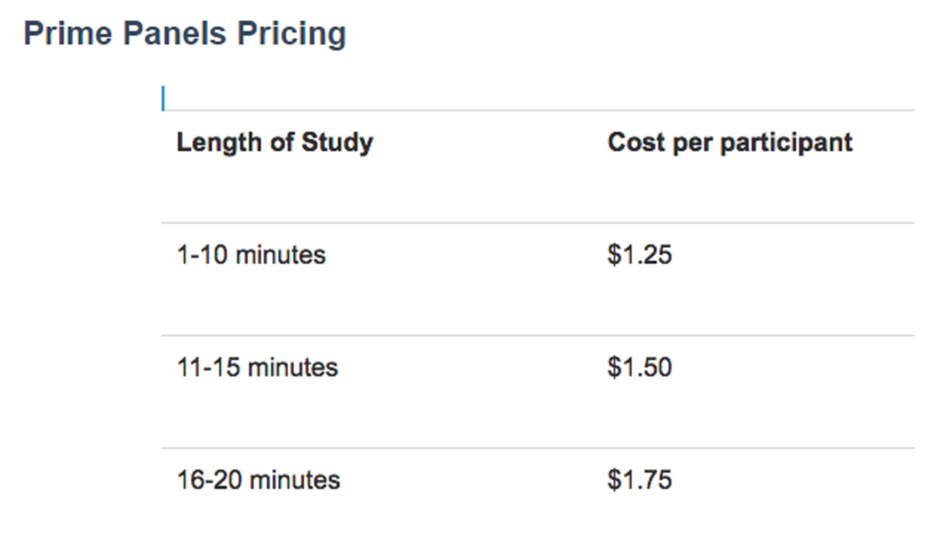Viewport: 931px width, 560px height.
Task: Click the 1-10 minutes cell
Action: click(x=251, y=255)
